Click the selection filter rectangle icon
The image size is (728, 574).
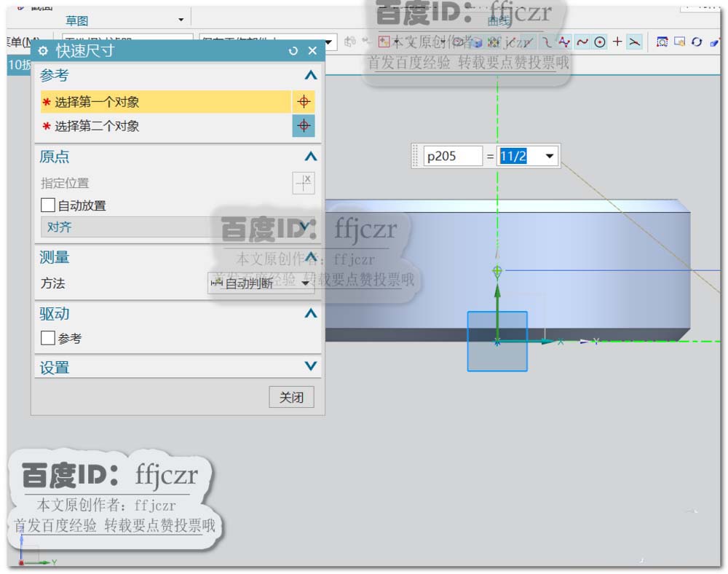(x=384, y=42)
